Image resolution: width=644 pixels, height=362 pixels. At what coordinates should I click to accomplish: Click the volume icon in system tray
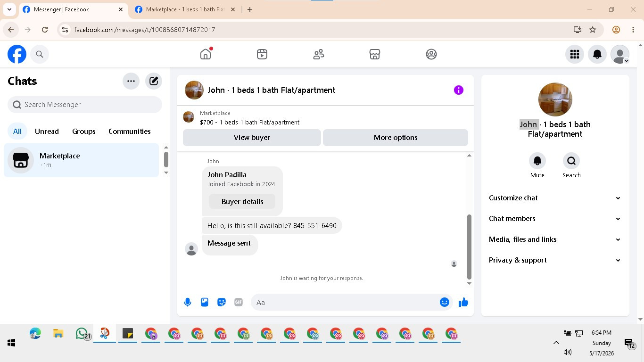pyautogui.click(x=568, y=352)
